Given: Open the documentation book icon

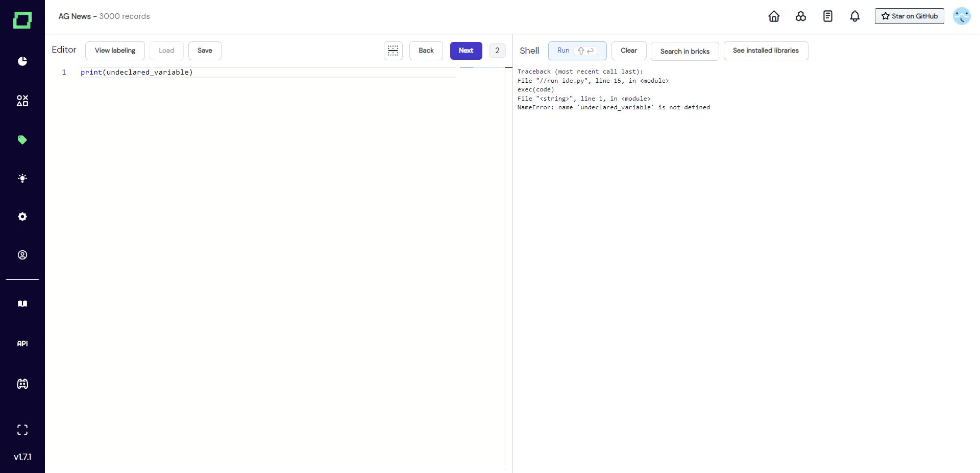Looking at the screenshot, I should 22,304.
